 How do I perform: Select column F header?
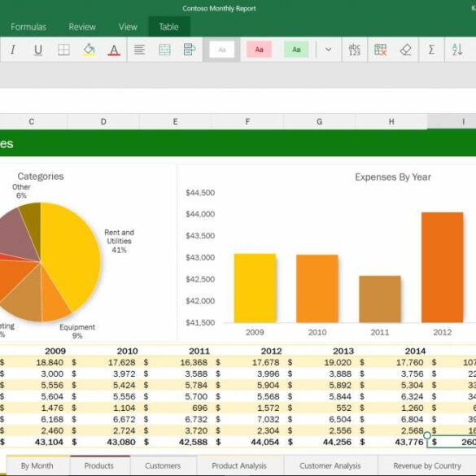point(247,122)
